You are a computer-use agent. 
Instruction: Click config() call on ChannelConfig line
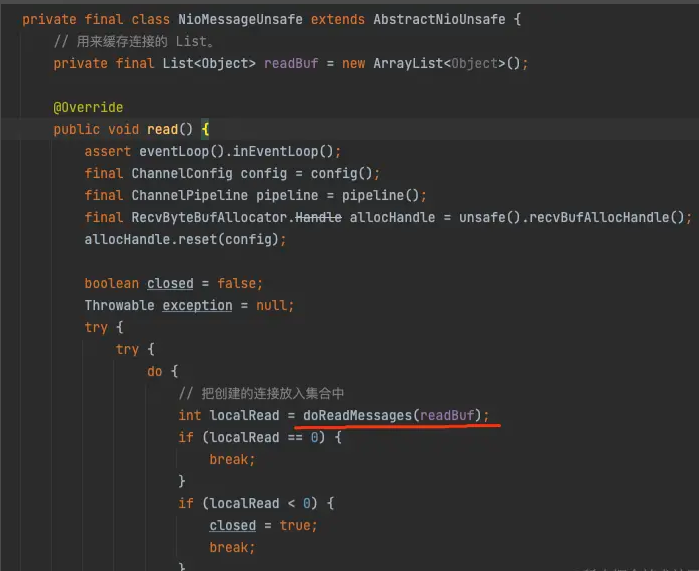click(x=342, y=173)
